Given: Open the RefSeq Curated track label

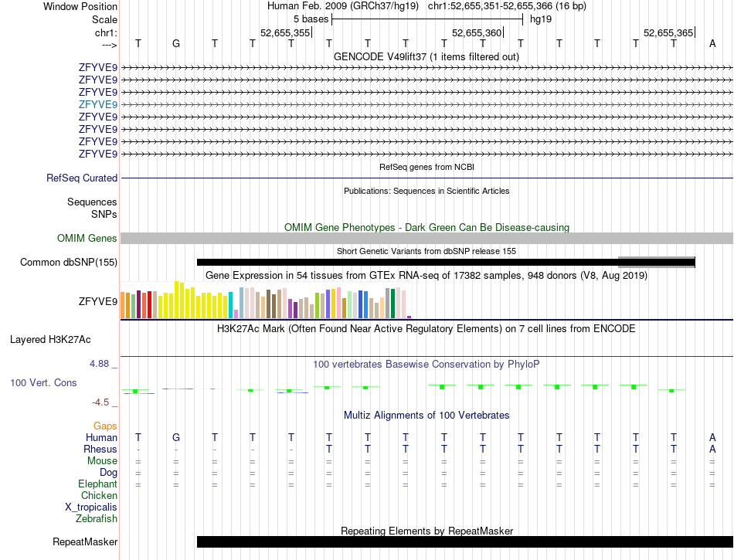Looking at the screenshot, I should (82, 178).
